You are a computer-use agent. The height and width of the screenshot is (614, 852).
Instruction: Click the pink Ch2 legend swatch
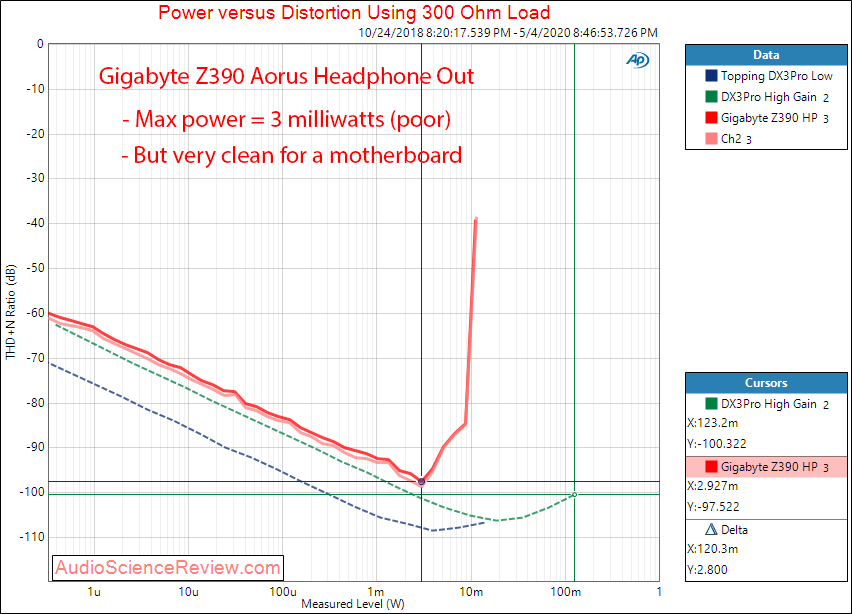tap(711, 139)
